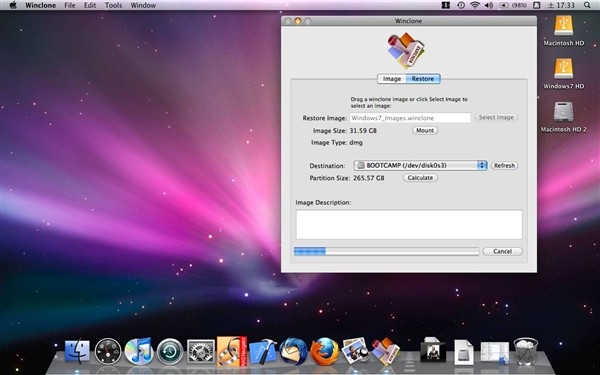Click the battery status in menu bar
600x375 pixels.
[x=513, y=5]
